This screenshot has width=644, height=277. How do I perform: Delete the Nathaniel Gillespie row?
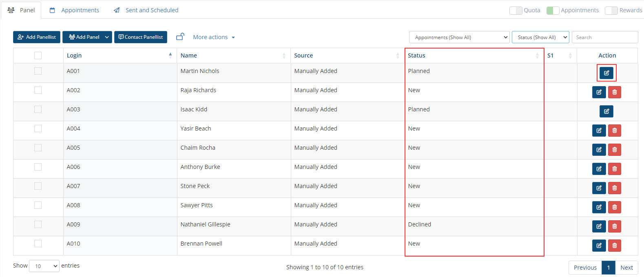tap(614, 226)
